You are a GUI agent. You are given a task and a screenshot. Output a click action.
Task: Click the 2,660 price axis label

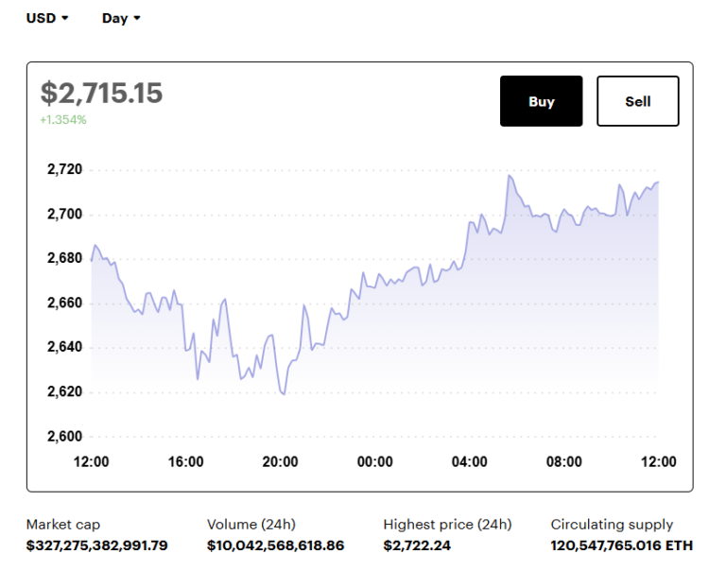pyautogui.click(x=64, y=303)
